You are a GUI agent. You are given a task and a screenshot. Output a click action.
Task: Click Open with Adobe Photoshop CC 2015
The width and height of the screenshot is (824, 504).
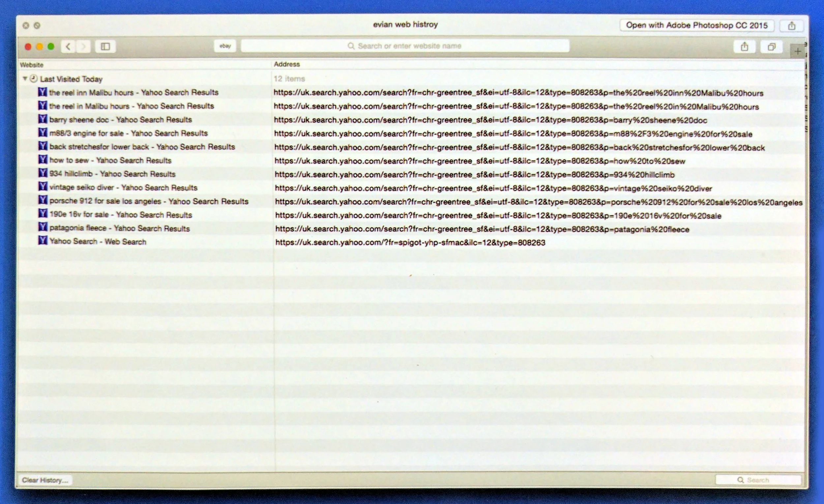point(696,25)
